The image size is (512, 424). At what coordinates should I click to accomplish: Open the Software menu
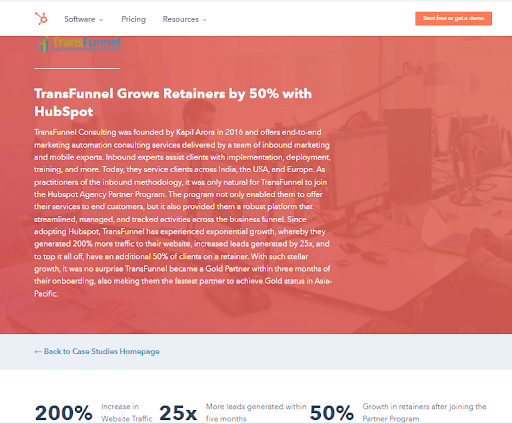coord(83,19)
